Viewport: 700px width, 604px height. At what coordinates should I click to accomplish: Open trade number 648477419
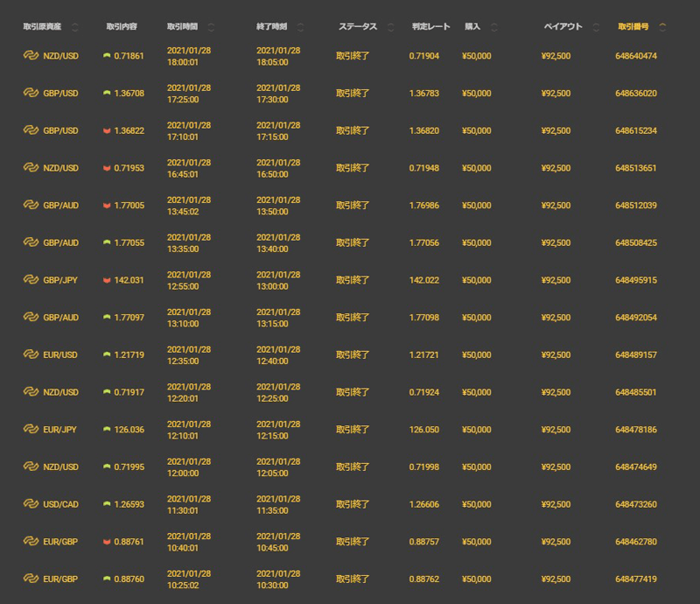(x=636, y=579)
